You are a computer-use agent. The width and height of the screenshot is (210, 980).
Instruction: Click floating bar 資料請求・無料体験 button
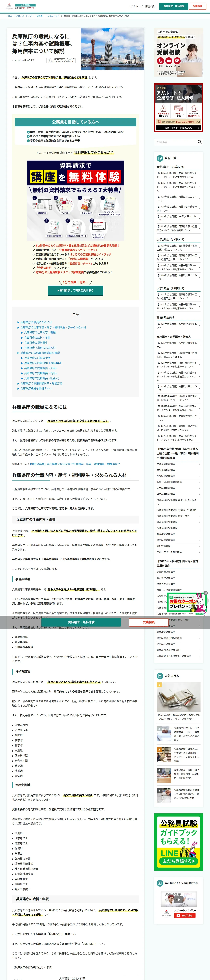(x=81, y=622)
